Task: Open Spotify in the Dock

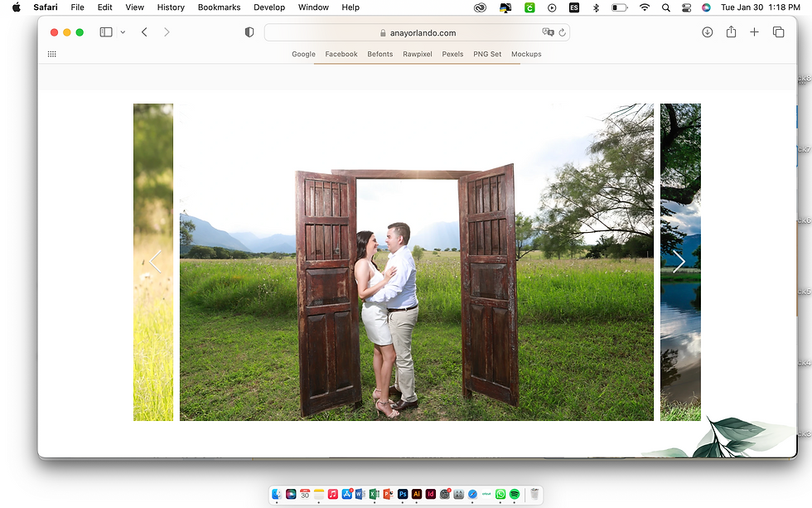Action: click(515, 494)
